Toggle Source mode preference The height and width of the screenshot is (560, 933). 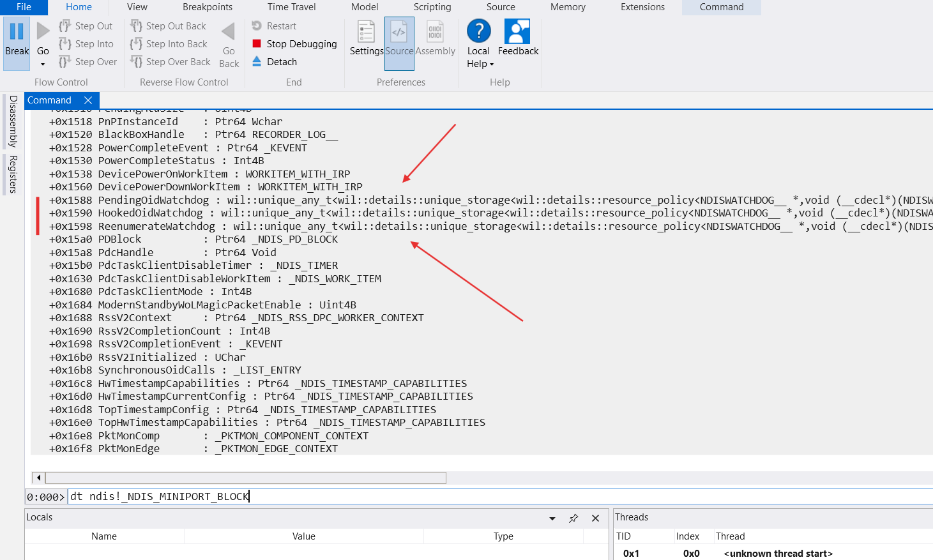pyautogui.click(x=399, y=32)
